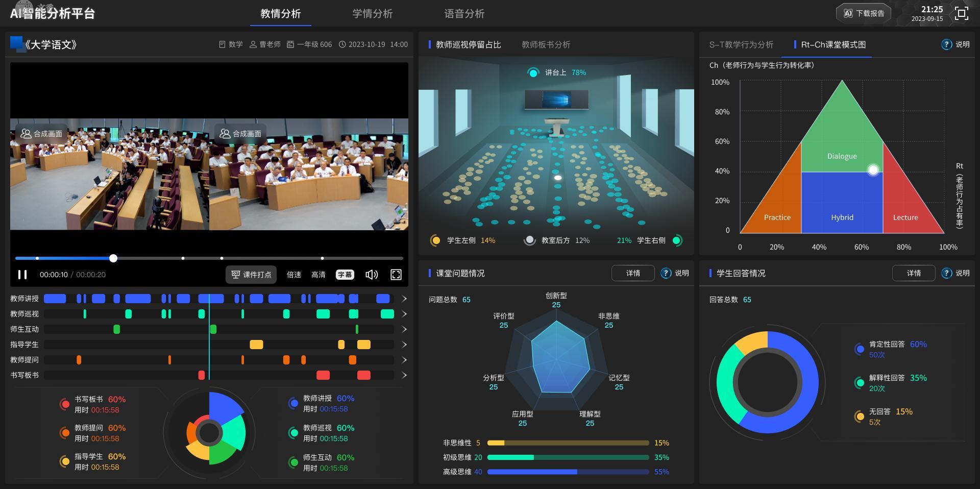980x489 pixels.
Task: Open the 课件打点 courseware marker button
Action: [x=251, y=275]
